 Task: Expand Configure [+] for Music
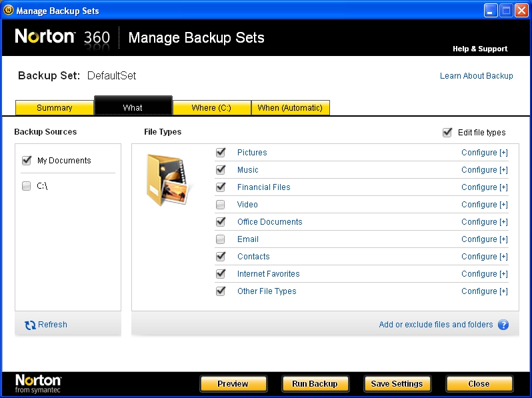(x=485, y=170)
